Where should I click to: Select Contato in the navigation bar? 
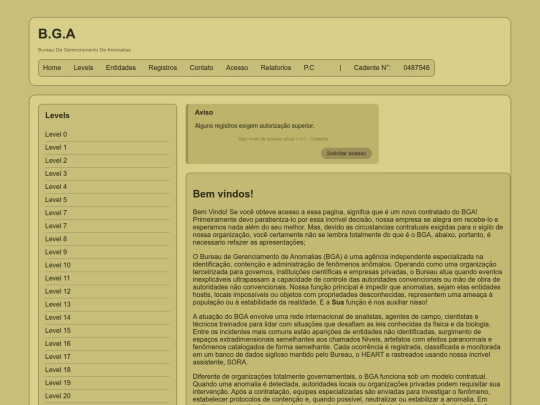tap(201, 68)
